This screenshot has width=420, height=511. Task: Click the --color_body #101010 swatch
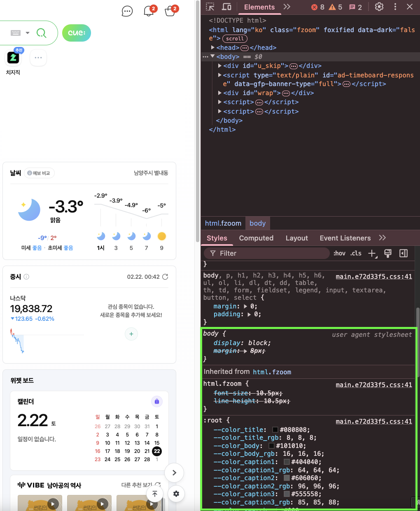(271, 446)
